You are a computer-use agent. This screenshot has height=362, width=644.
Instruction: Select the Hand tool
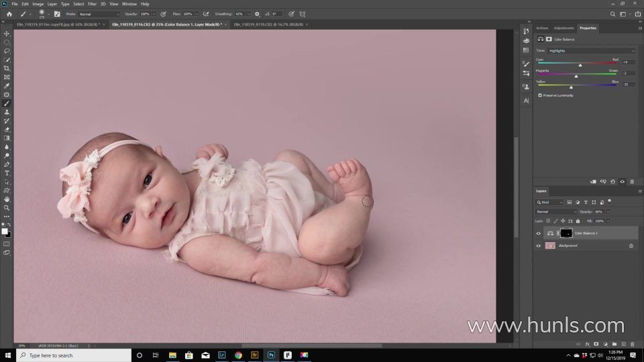tap(7, 199)
